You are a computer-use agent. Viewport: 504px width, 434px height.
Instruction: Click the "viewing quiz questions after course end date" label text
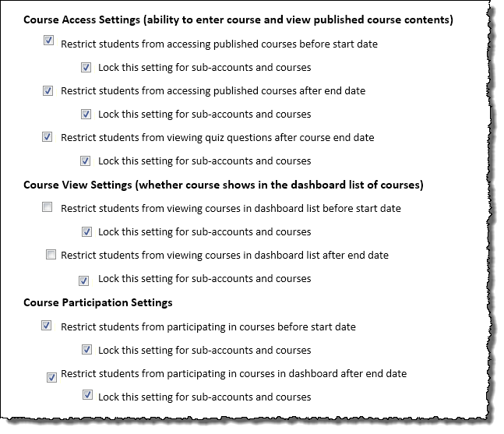[217, 137]
